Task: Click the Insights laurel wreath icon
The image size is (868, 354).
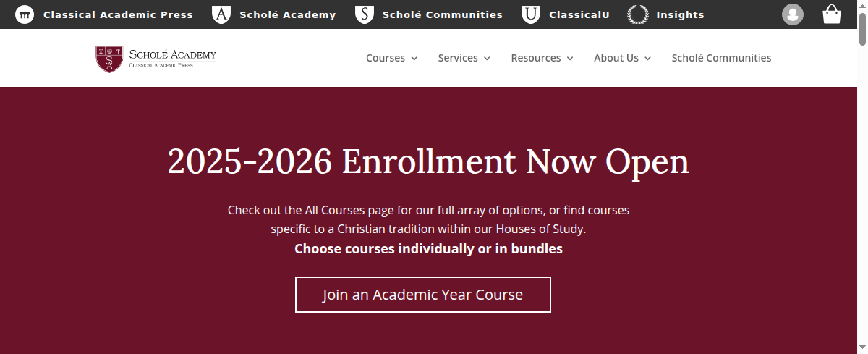Action: [x=638, y=14]
